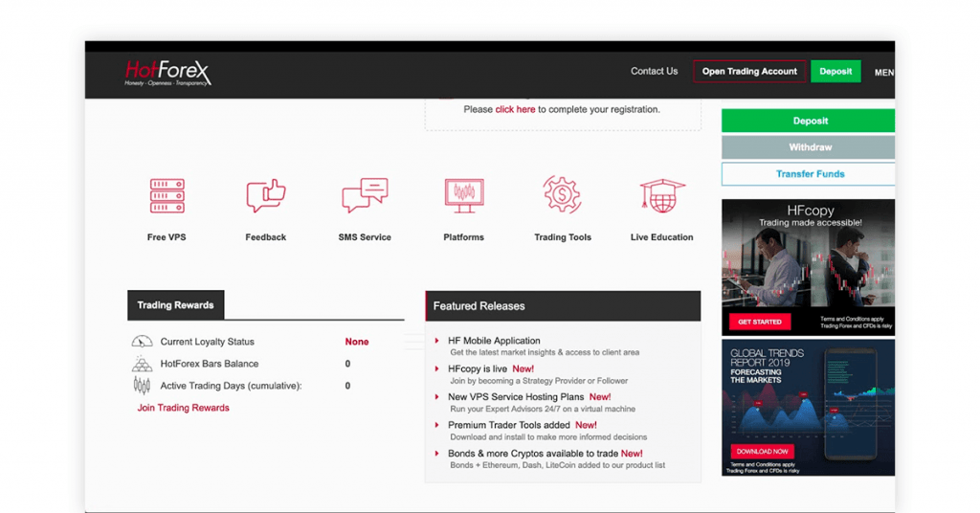Click the HotForex Bars Balance icon

point(143,364)
